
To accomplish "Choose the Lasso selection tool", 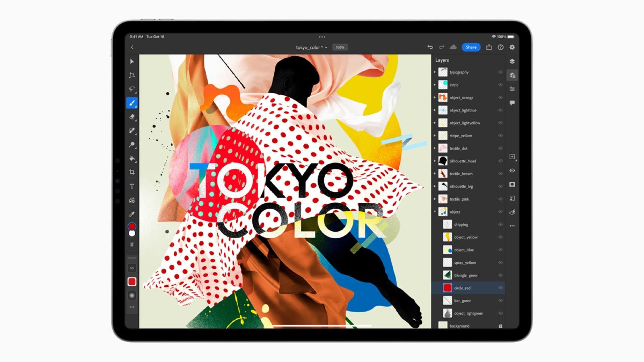I will pos(132,89).
